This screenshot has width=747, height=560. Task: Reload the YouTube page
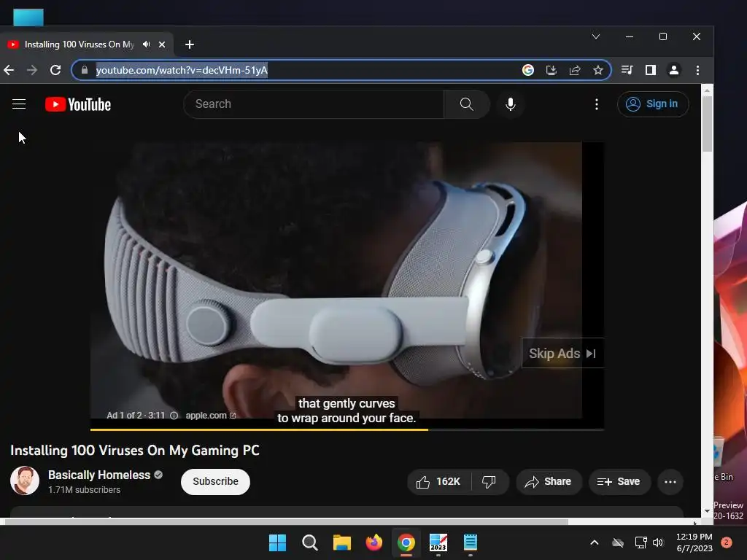[55, 70]
